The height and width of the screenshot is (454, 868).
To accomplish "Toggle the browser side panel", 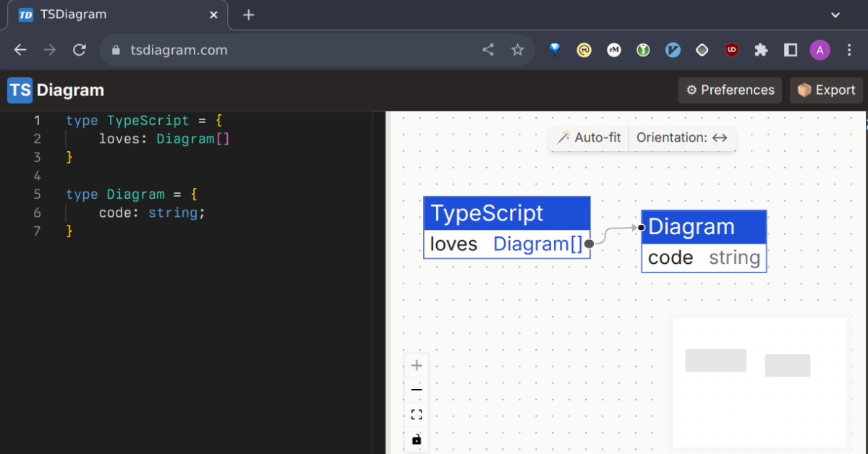I will click(791, 50).
